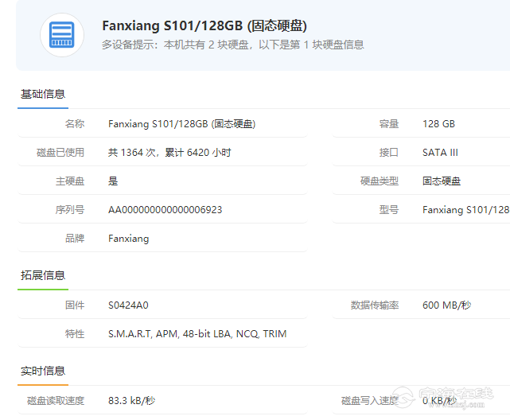This screenshot has height=420, width=510.
Task: Select the 特性 value S.M.A.R.T, APM, 48-bit LBA
Action: pyautogui.click(x=197, y=334)
